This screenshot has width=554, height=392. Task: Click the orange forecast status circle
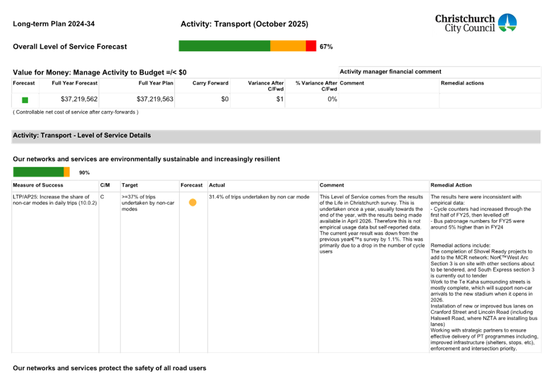click(193, 203)
